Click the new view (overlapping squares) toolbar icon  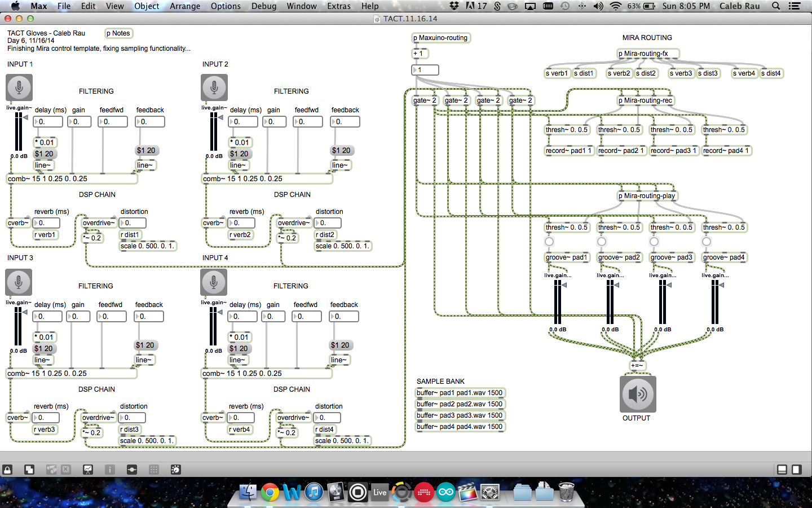point(29,470)
